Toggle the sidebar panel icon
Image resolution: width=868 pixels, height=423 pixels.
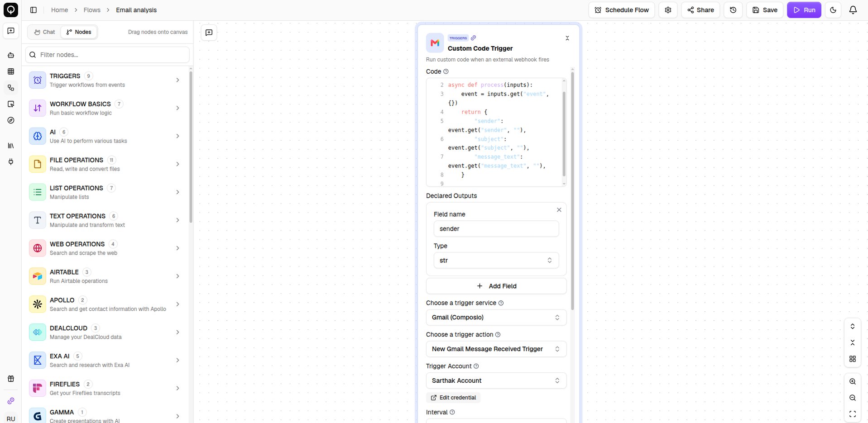(34, 10)
